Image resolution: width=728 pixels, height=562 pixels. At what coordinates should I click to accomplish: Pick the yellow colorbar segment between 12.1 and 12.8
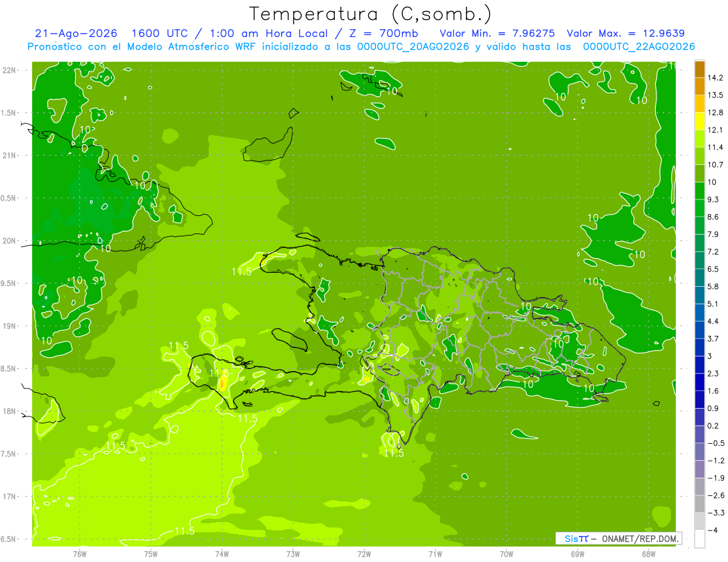[x=699, y=121]
